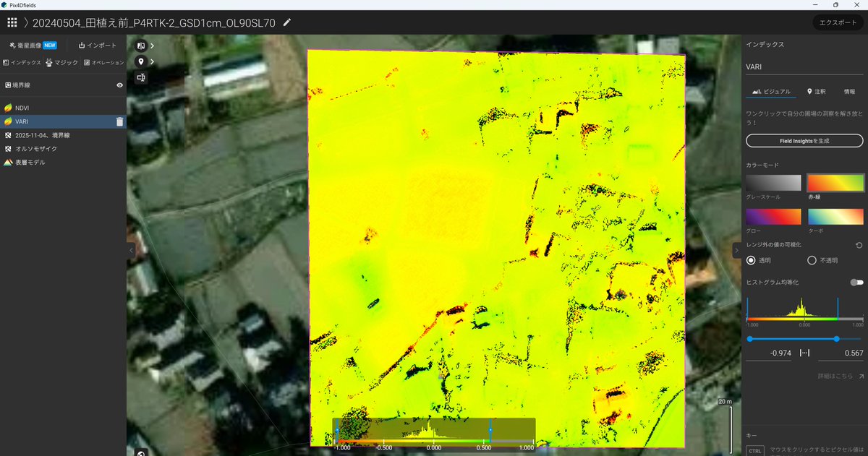Click the range-fit icon between values
Image resolution: width=868 pixels, height=456 pixels.
[804, 353]
